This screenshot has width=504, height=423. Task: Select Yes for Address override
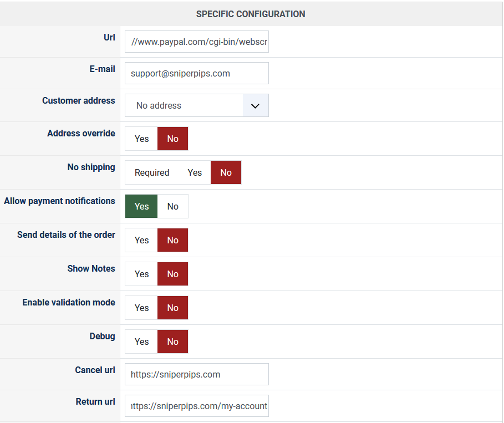tap(141, 139)
